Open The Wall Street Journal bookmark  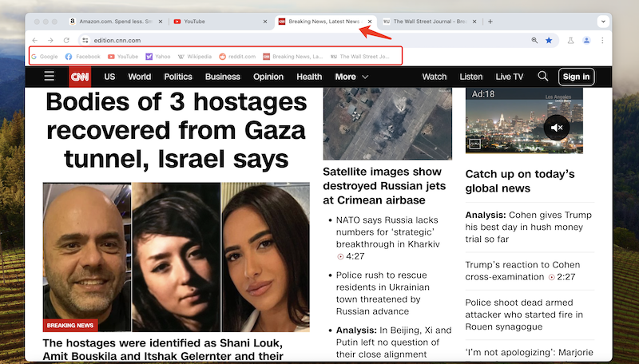coord(360,57)
